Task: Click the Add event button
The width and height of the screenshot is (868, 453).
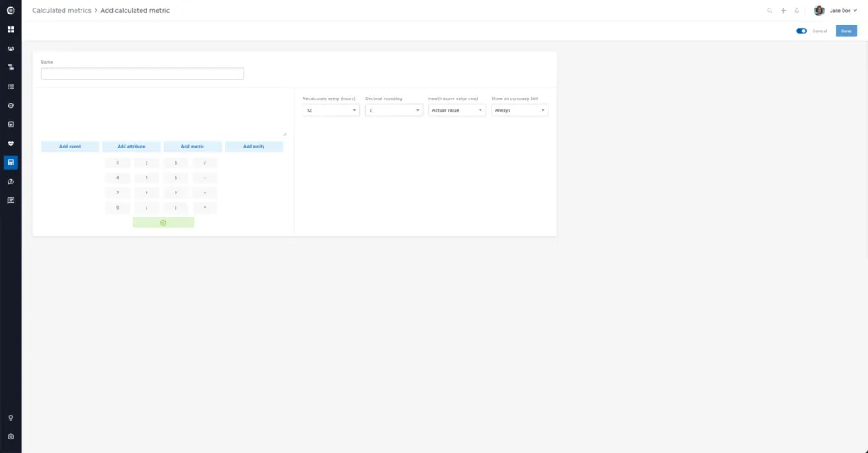Action: [70, 146]
